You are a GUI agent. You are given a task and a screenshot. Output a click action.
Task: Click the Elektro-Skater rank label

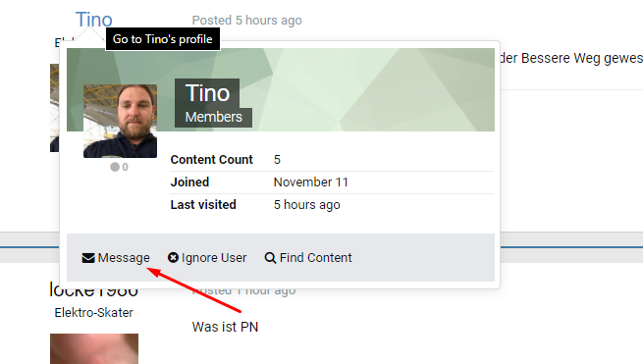click(x=94, y=313)
